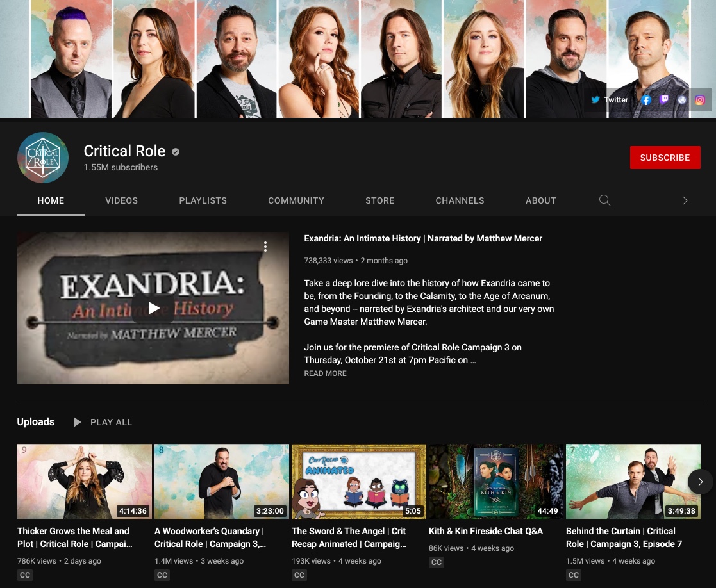Click the 4:14:36 duration badge
716x588 pixels.
click(x=133, y=511)
